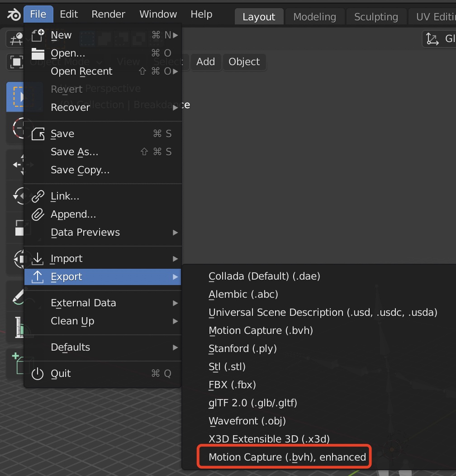Expand the Import submenu
Image resolution: width=456 pixels, height=476 pixels.
click(x=103, y=259)
